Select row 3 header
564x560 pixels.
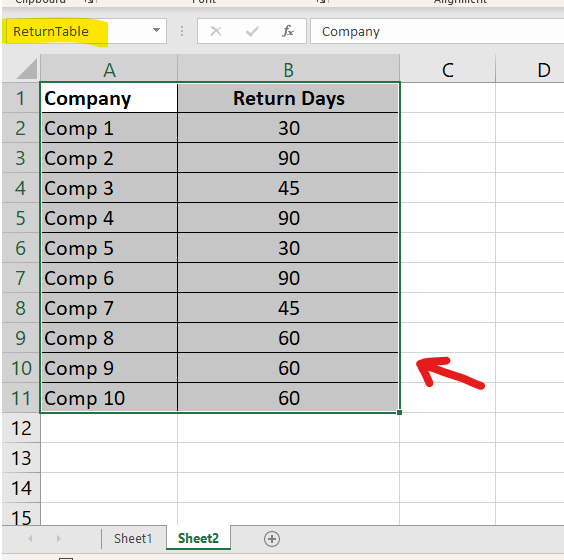(x=21, y=158)
